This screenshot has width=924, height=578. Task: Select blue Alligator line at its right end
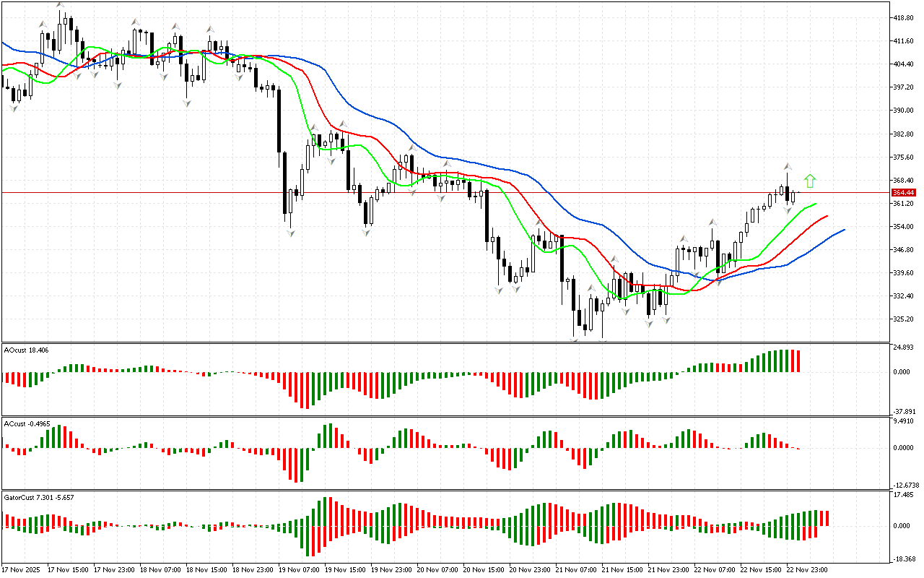tap(842, 230)
